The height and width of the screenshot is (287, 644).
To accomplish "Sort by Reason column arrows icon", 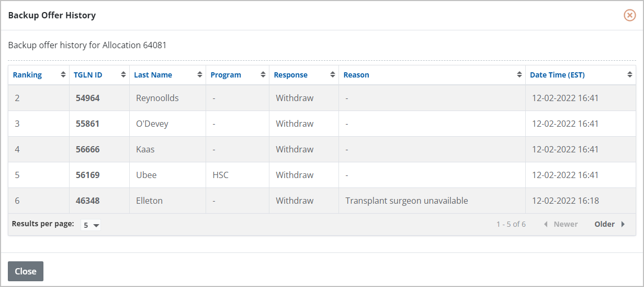I will pyautogui.click(x=519, y=75).
